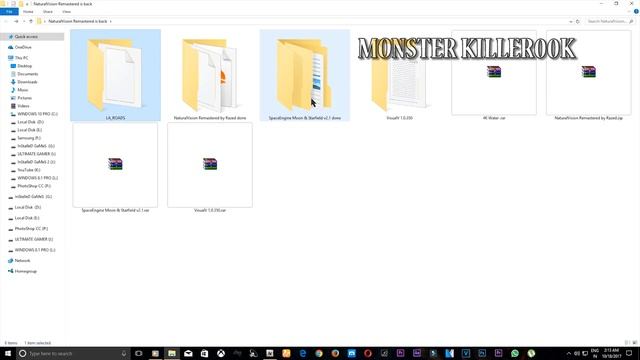Activate Cortana microphone in taskbar
Screen dimensions: 640x360
pos(124,353)
